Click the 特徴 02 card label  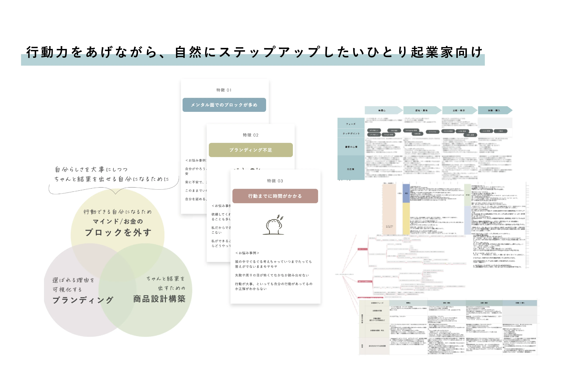click(250, 135)
